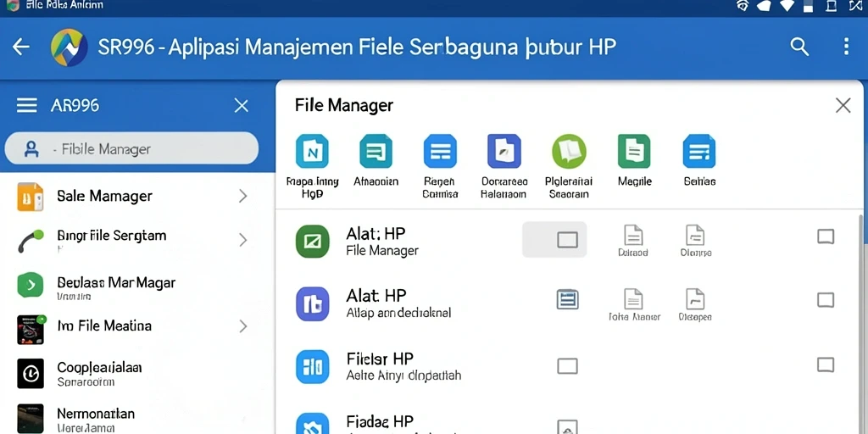Tick the far-right checkbox in Alat: HP File Manager row
This screenshot has height=434, width=868.
[x=826, y=236]
